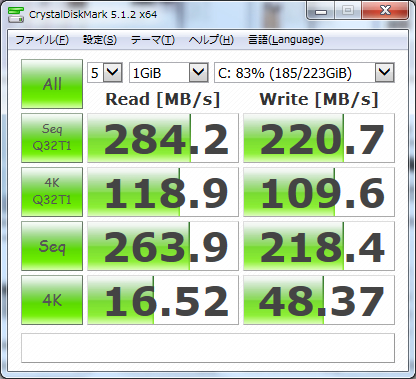Click the Seq Q32T1 write result 220.7

319,138
